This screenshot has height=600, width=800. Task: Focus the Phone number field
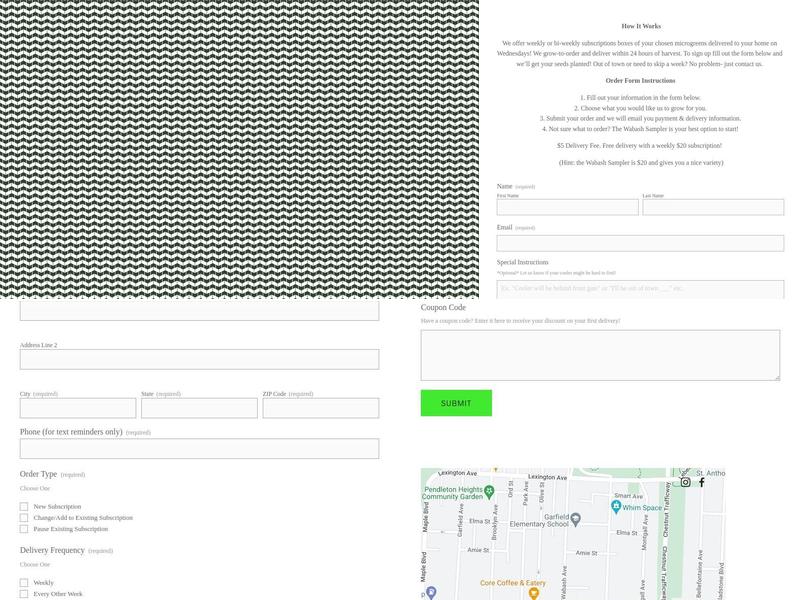click(199, 449)
